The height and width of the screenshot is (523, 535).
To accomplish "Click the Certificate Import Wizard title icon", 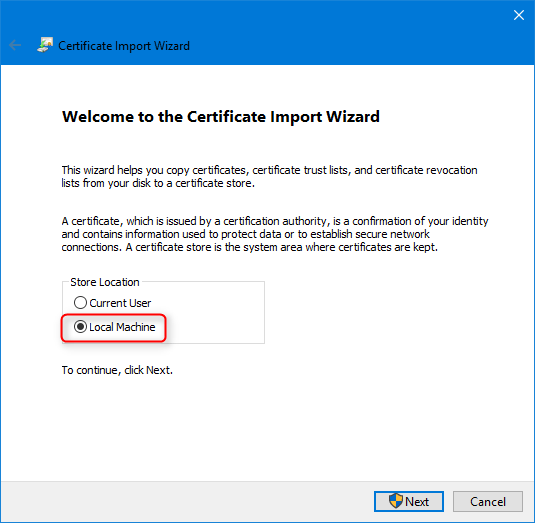I will [x=45, y=45].
